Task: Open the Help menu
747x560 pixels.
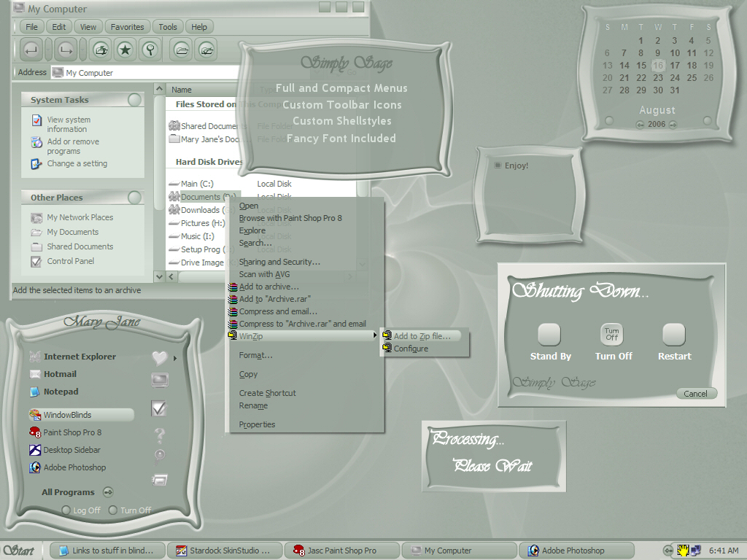Action: 199,27
